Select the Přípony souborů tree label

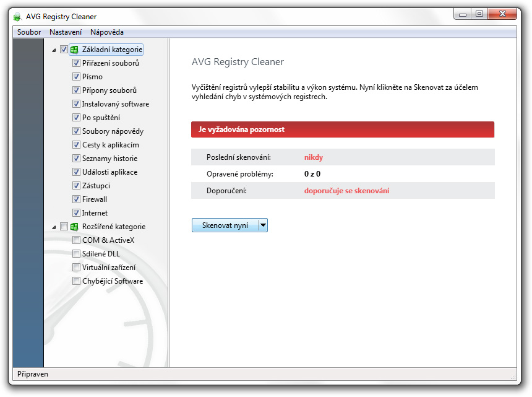point(109,90)
